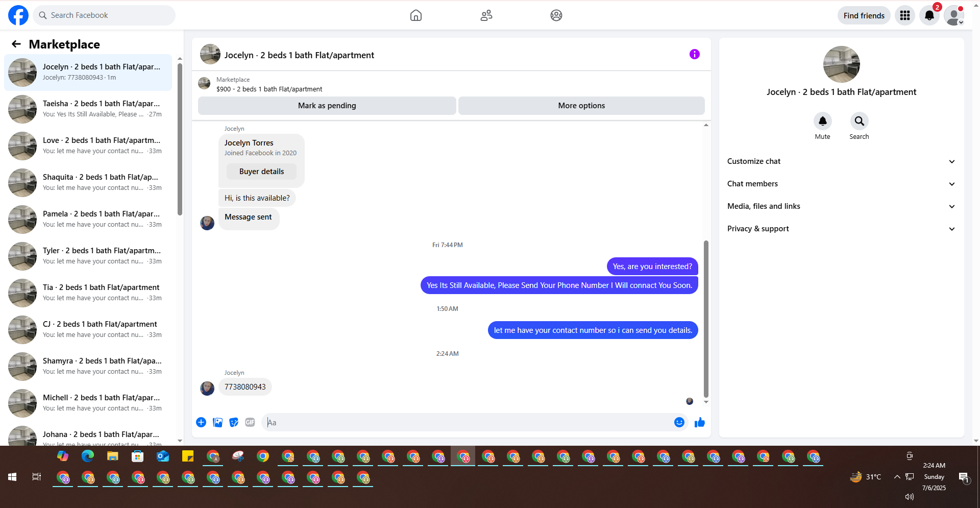Screen dimensions: 980x508
Task: Open the $900 Marketplace listing link
Action: point(269,89)
